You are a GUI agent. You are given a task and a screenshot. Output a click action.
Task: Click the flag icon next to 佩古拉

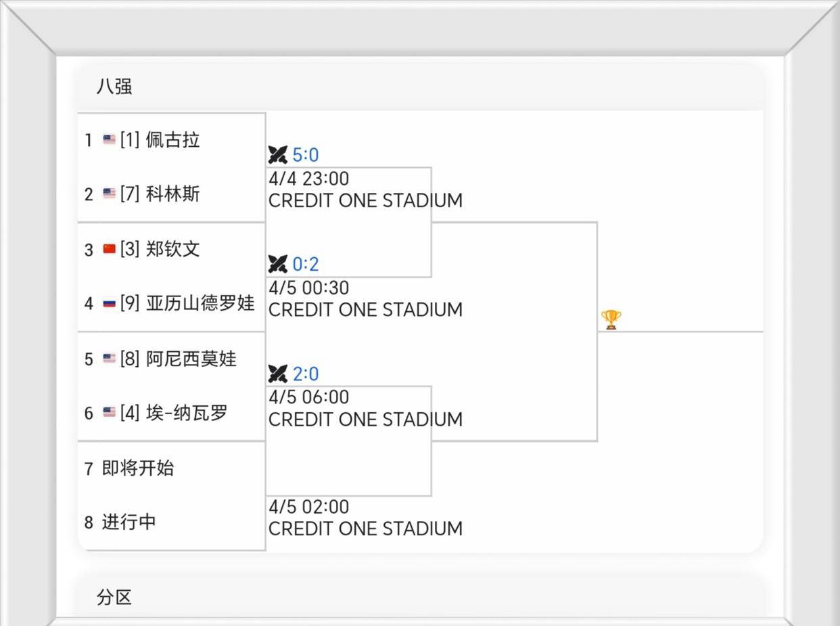click(x=109, y=140)
